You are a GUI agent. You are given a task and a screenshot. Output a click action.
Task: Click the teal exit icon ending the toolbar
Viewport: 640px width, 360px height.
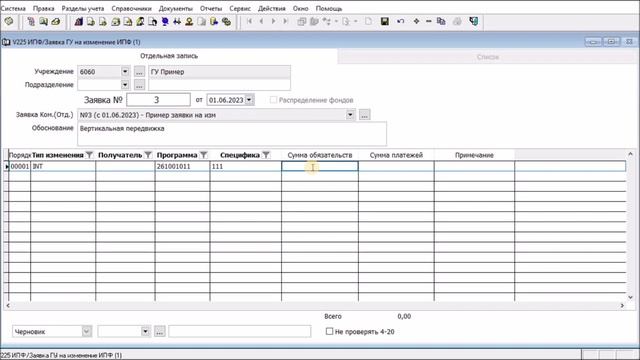473,21
